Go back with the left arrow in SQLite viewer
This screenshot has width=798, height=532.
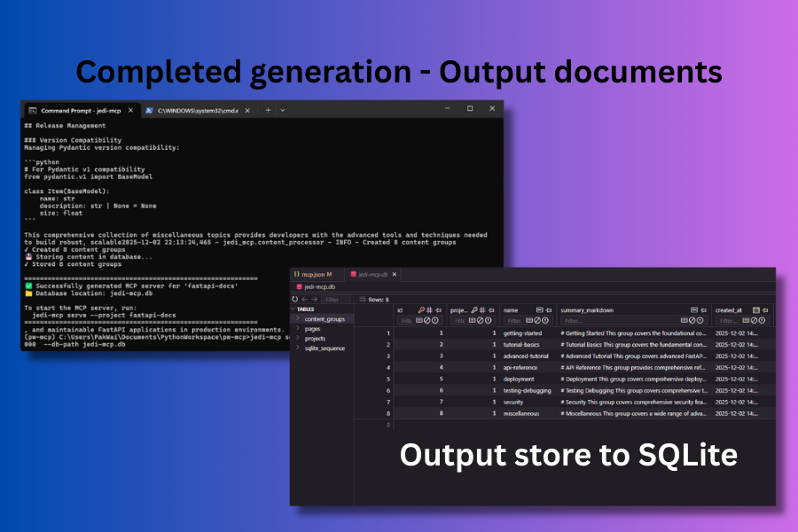pyautogui.click(x=304, y=300)
